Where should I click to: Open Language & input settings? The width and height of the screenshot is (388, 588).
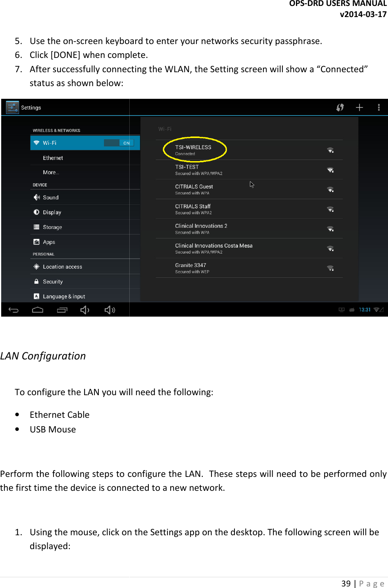pyautogui.click(x=63, y=296)
